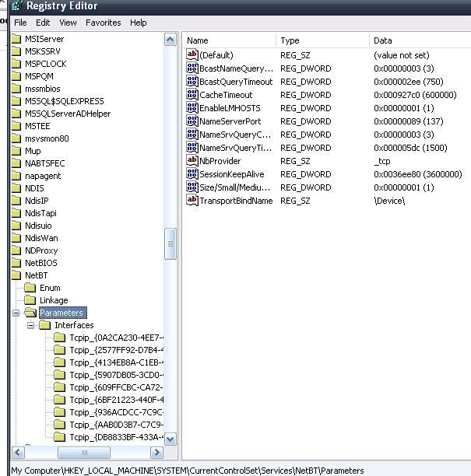The height and width of the screenshot is (476, 471).
Task: Select the NdisTapi key
Action: click(40, 213)
